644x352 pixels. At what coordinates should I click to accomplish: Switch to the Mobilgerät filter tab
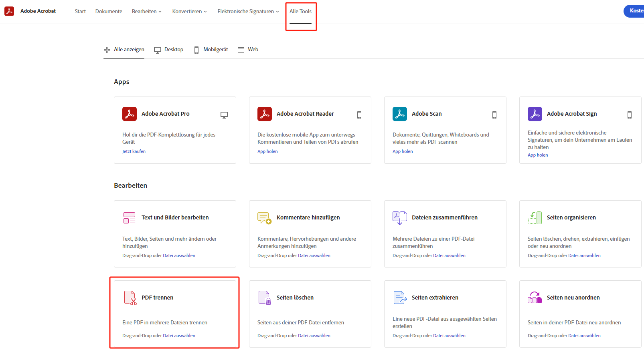[x=211, y=50]
